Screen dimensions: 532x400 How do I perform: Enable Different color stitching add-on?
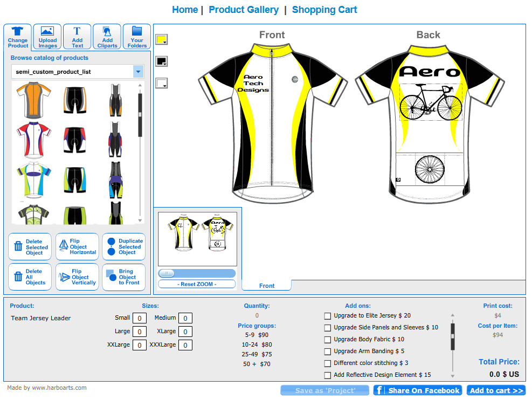coord(327,363)
